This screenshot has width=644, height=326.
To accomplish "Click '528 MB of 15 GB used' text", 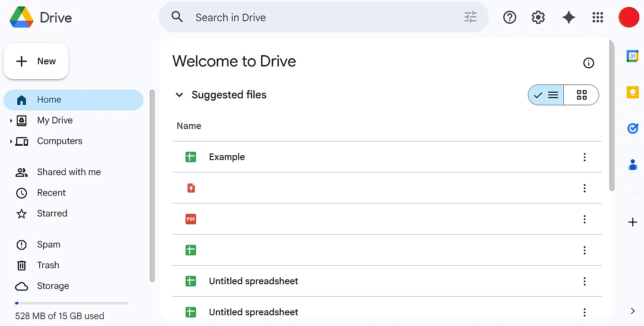I will point(60,316).
